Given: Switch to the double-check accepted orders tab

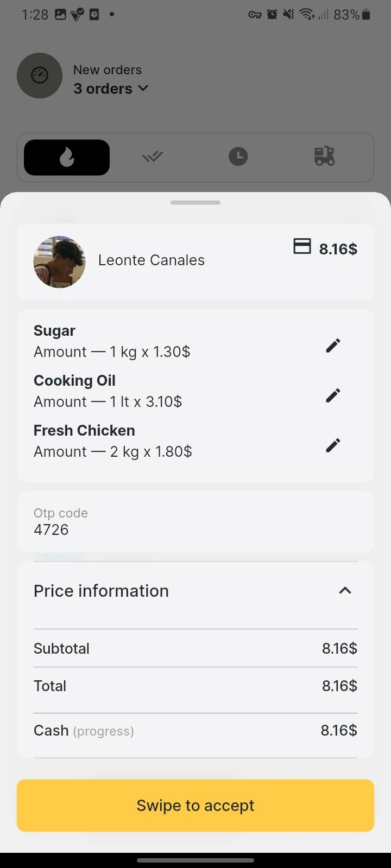Looking at the screenshot, I should click(x=153, y=157).
